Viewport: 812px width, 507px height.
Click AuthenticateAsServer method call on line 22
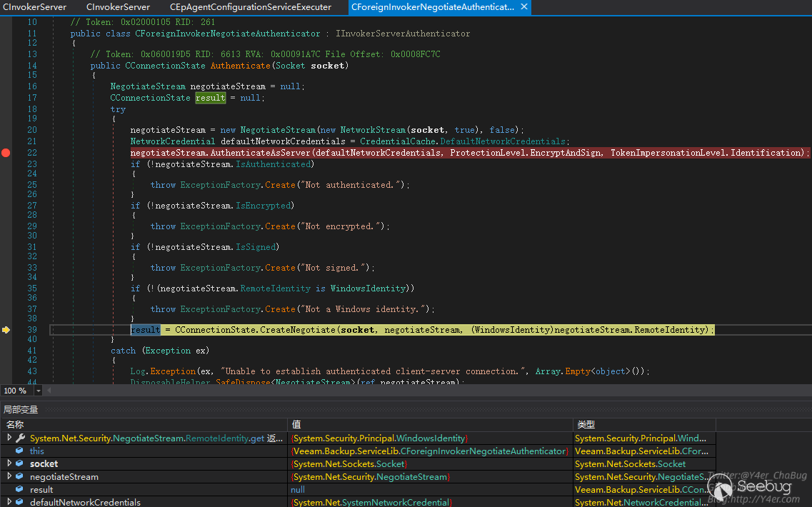coord(261,153)
